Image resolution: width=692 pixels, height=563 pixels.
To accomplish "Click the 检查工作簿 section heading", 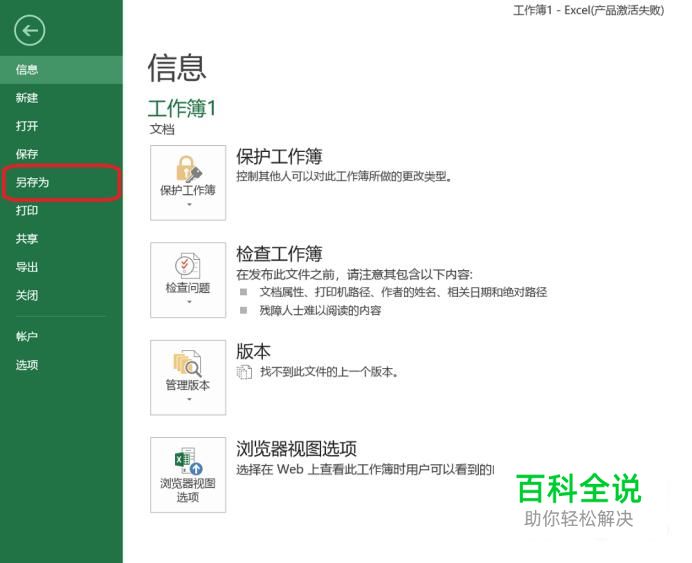I will point(279,254).
